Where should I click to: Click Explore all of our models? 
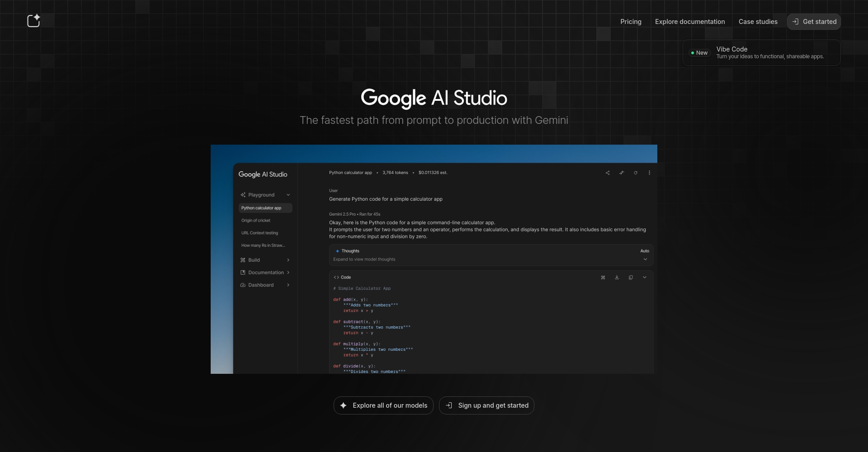click(383, 405)
